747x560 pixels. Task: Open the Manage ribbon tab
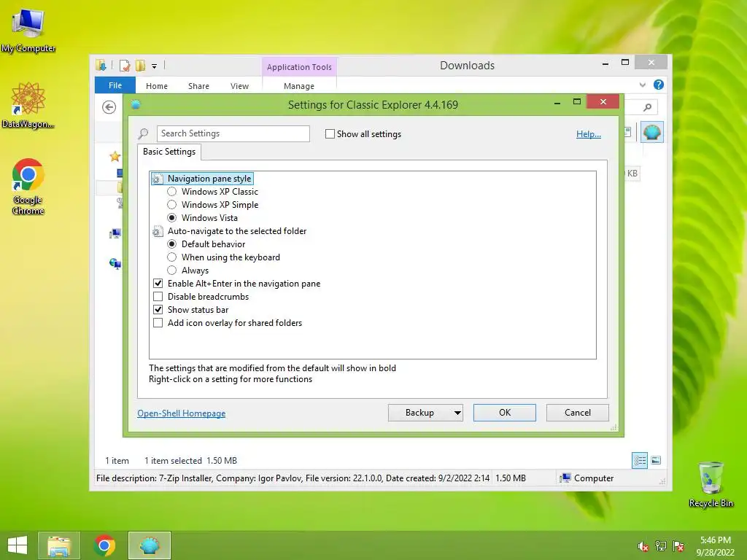(299, 86)
